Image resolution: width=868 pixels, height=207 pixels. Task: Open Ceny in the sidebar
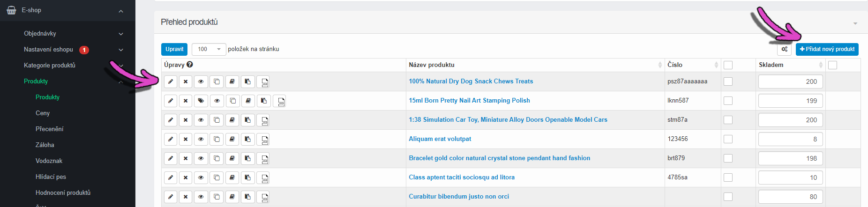(x=43, y=113)
